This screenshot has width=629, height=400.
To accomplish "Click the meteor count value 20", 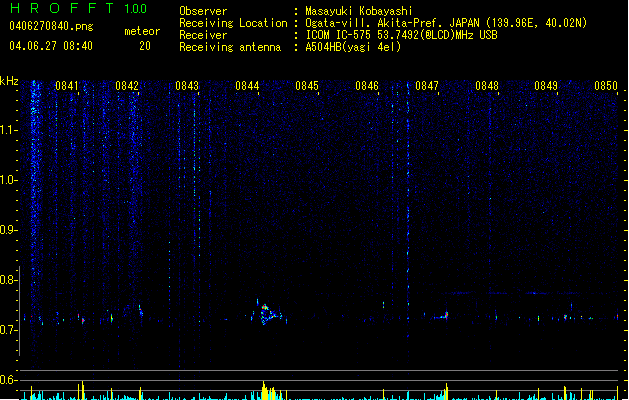I will tap(145, 46).
